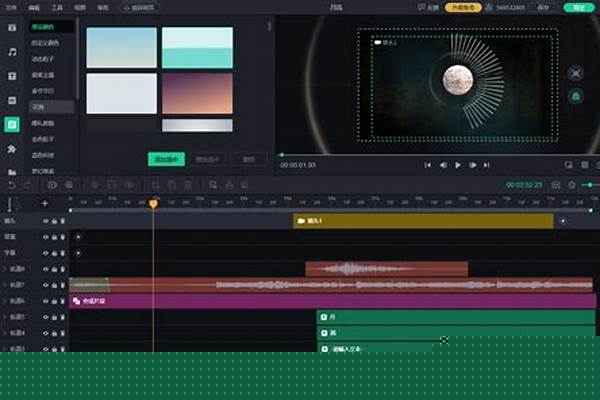This screenshot has width=600, height=400.
Task: Select the grey-highlighted category in the list
Action: pos(51,107)
